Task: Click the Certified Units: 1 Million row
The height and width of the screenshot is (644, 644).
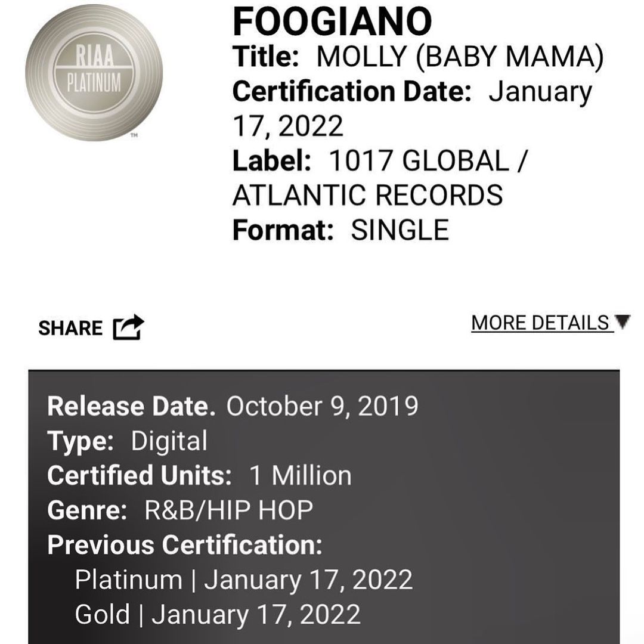Action: click(x=199, y=476)
